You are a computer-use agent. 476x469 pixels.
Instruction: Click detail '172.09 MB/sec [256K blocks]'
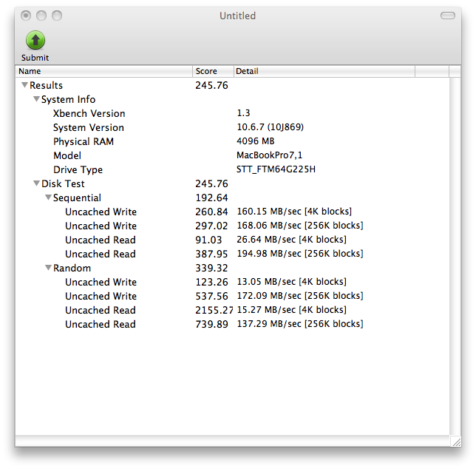[x=300, y=296]
